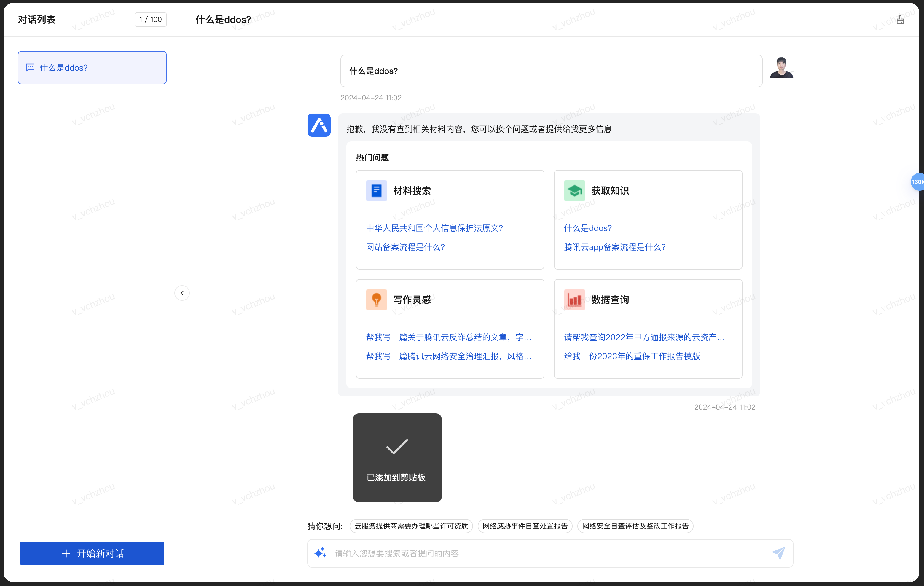Click the 获取知识 card title
Viewport: 924px width, 586px height.
point(610,191)
